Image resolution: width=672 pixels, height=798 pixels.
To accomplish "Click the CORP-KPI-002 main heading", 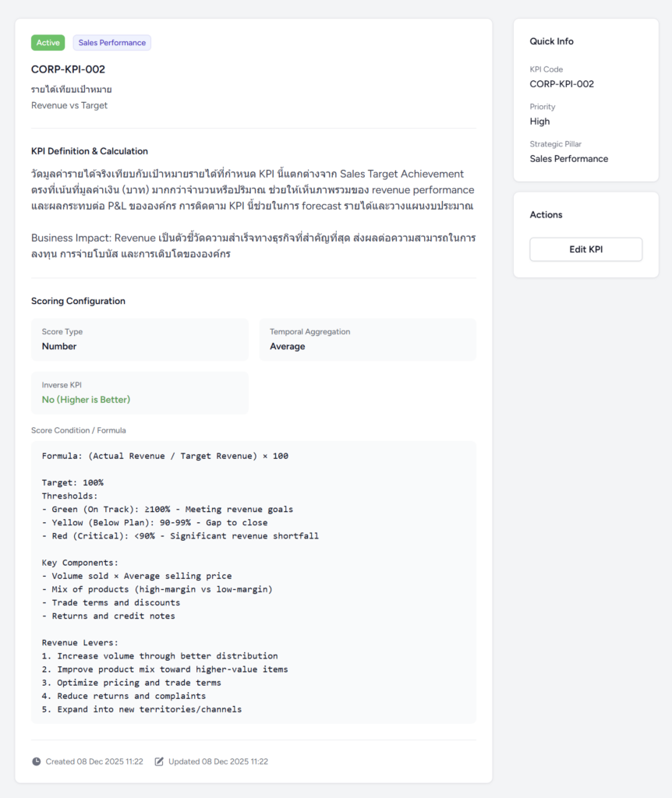I will 68,69.
